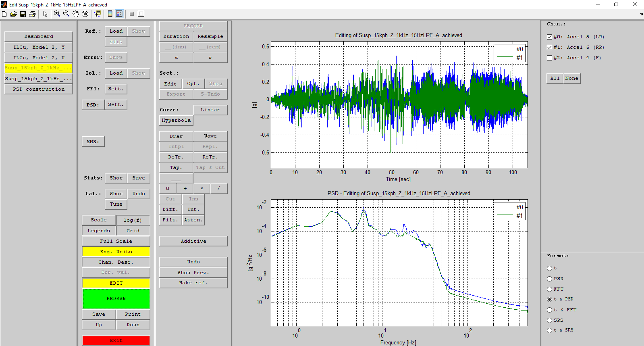Screen dimensions: 644x346
Task: Enable channel #2 Accel 4 (F)
Action: (549, 58)
